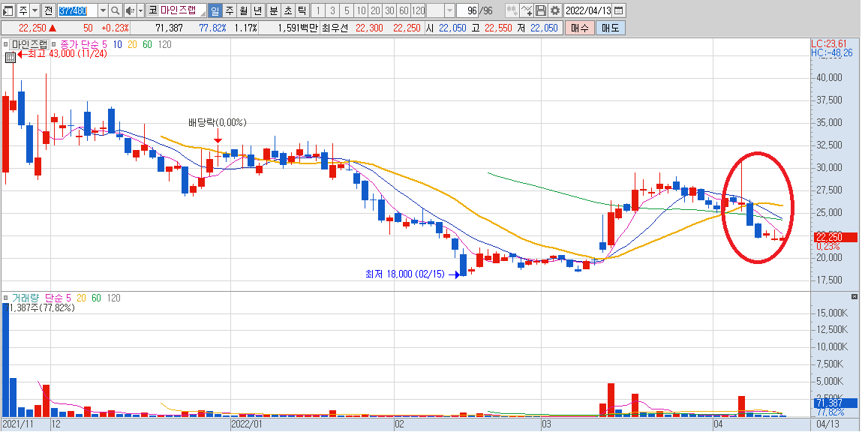
Task: Toggle the small square before 마인즈랩 legend
Action: [x=5, y=44]
